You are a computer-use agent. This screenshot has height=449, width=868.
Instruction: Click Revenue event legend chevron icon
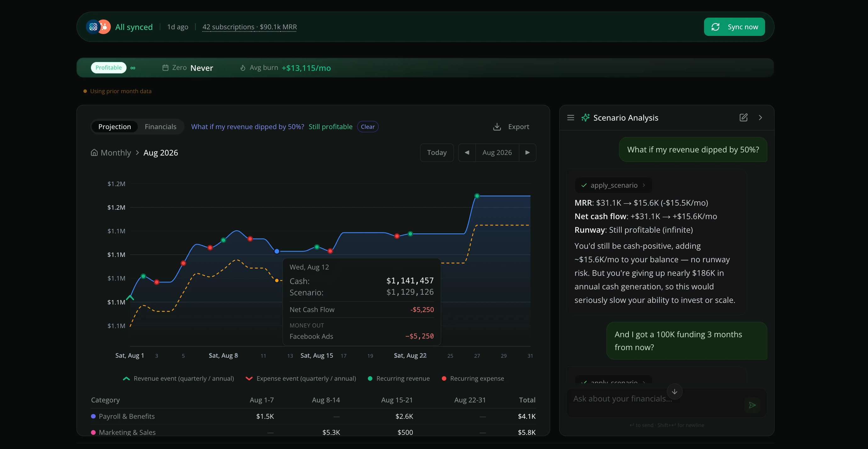126,378
